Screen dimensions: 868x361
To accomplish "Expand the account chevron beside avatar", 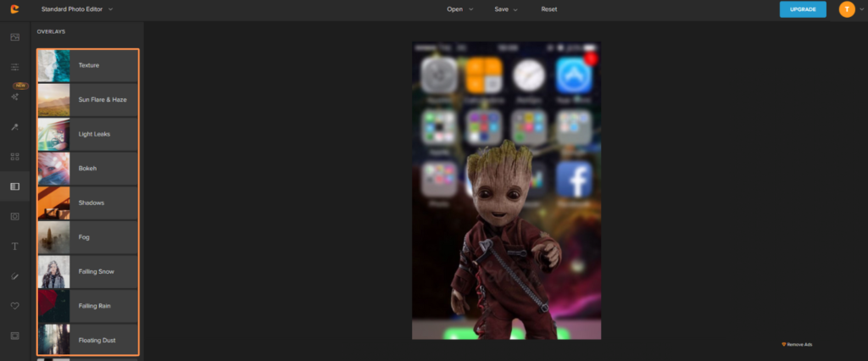I will pos(861,9).
